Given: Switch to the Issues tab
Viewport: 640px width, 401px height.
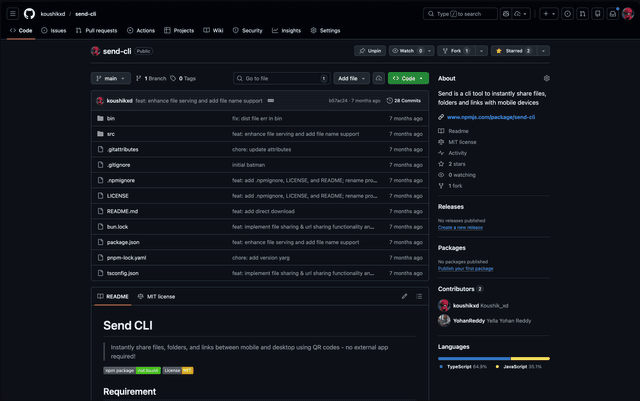Looking at the screenshot, I should click(54, 31).
